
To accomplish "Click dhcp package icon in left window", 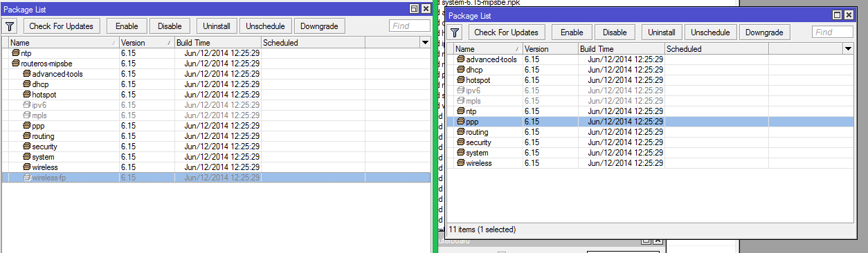I will coord(27,84).
